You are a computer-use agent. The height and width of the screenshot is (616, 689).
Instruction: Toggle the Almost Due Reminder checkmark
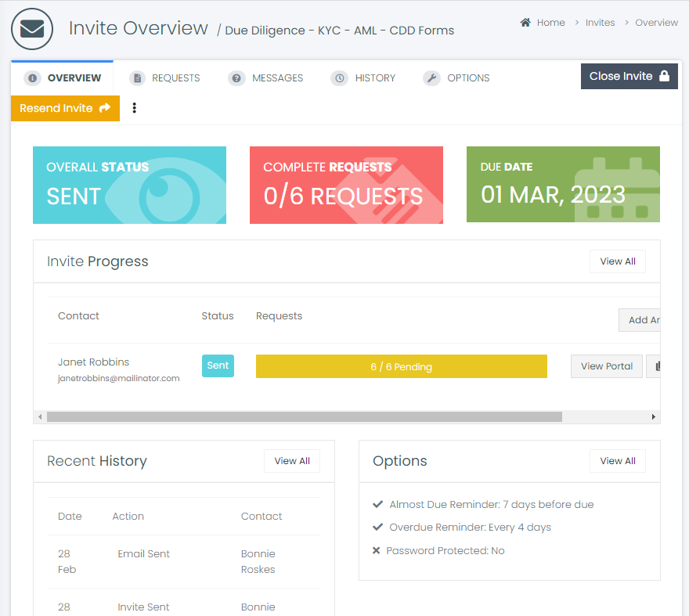378,504
